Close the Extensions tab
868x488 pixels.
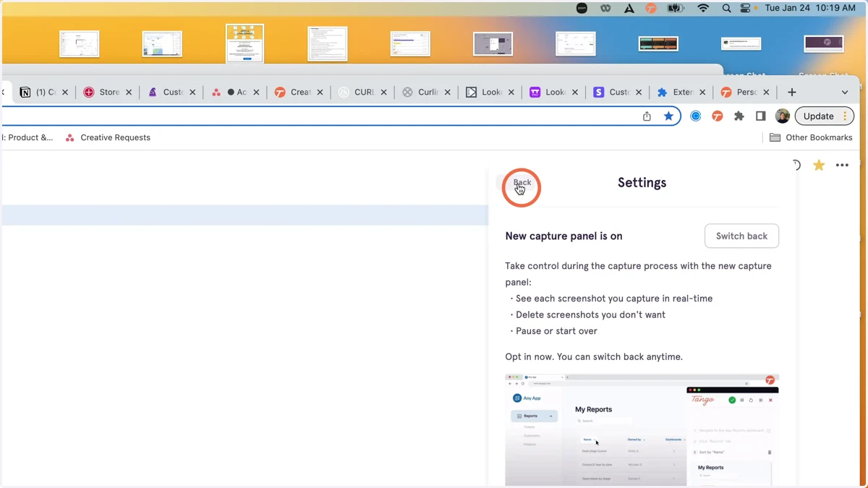point(702,93)
